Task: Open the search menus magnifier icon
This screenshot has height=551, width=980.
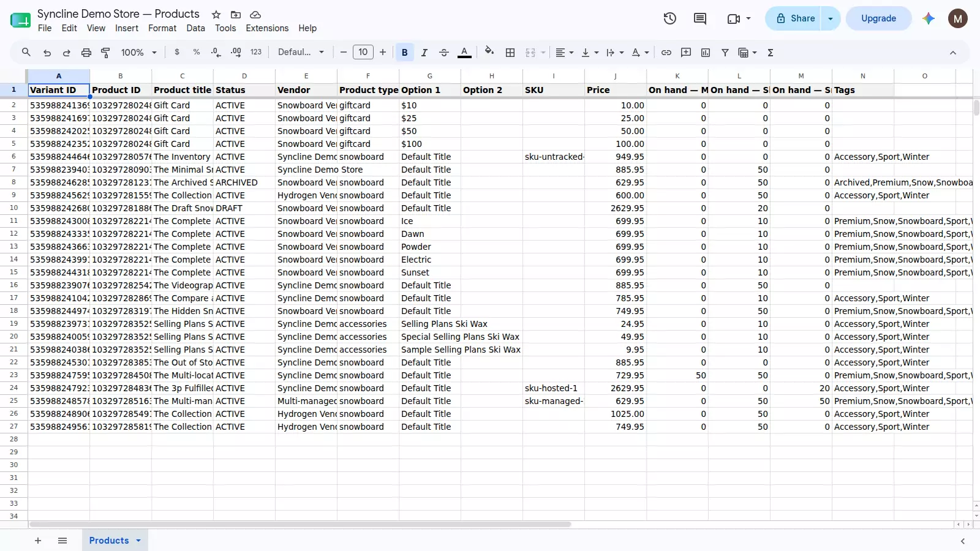Action: [x=26, y=53]
